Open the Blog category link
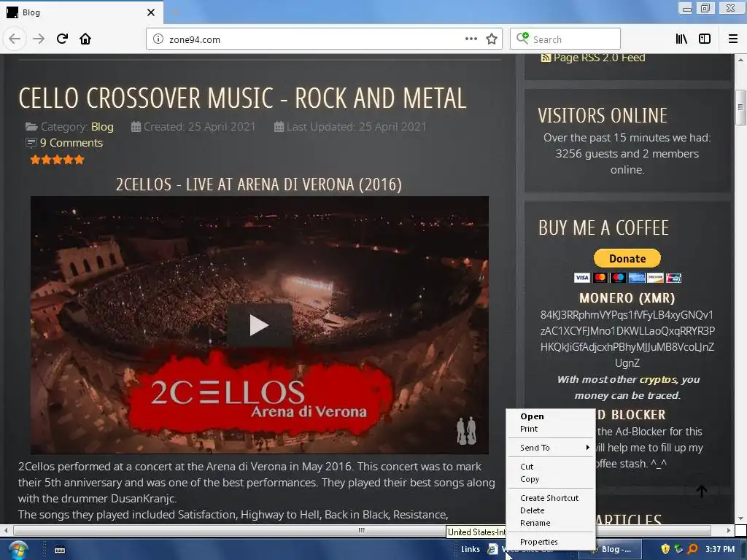 (x=102, y=127)
